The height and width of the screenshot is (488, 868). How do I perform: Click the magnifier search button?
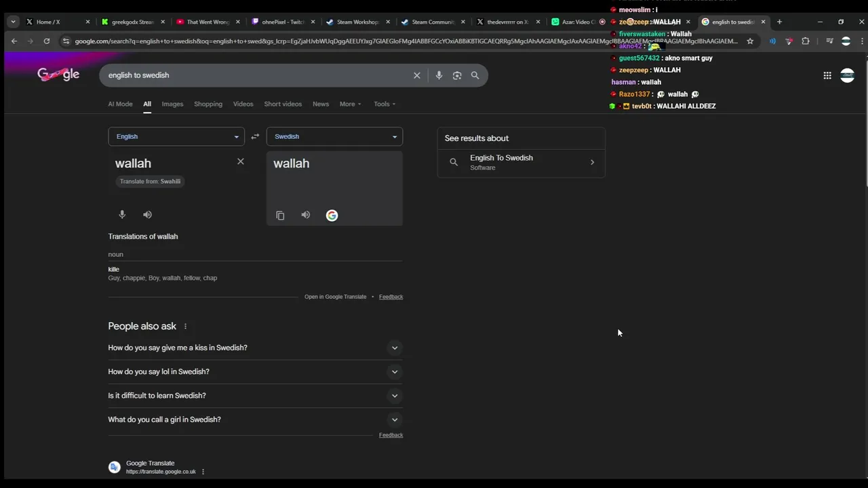pos(475,75)
